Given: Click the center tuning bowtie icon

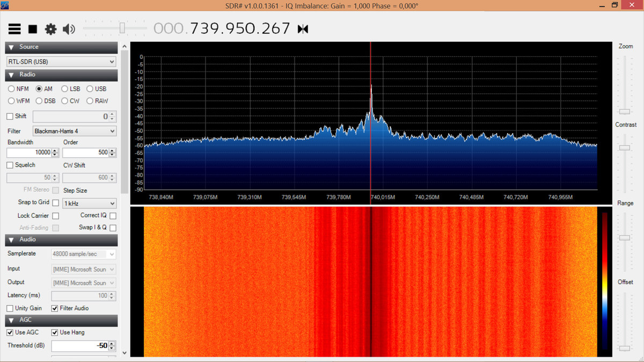Looking at the screenshot, I should click(x=303, y=29).
